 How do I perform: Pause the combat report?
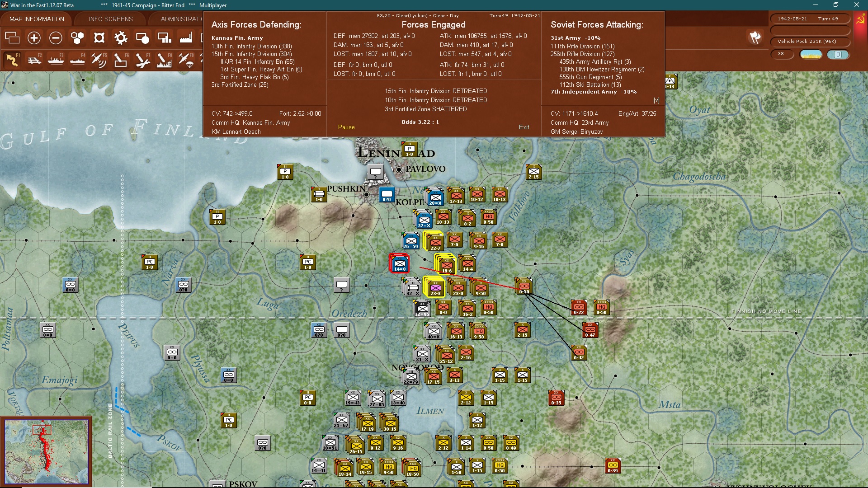click(x=346, y=127)
